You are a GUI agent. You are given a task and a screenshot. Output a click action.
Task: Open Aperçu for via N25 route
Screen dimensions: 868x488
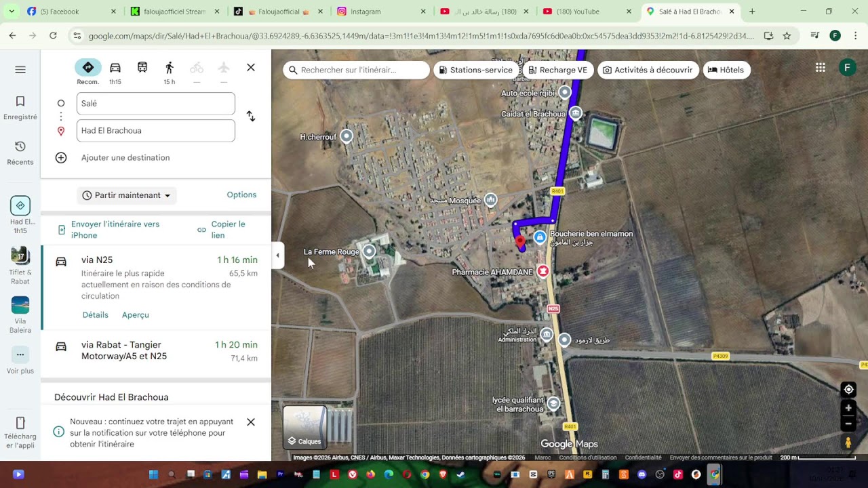click(136, 315)
